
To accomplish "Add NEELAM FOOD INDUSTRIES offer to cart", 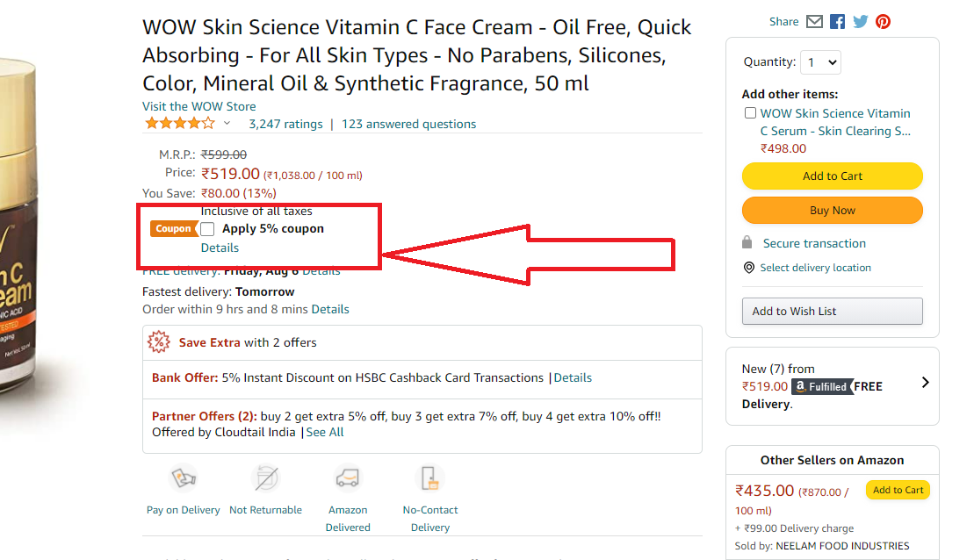I will [x=898, y=490].
